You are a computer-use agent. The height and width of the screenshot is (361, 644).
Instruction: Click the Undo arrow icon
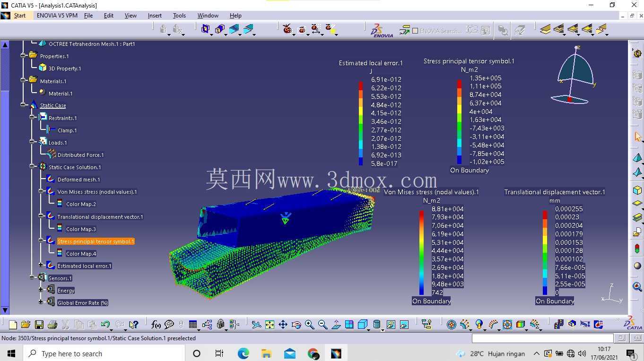[105, 325]
